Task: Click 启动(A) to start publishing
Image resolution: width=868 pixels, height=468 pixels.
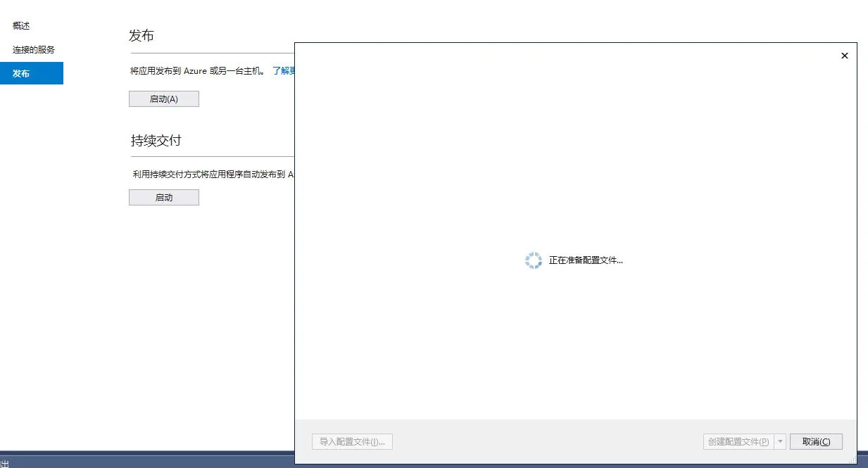Action: click(x=163, y=99)
